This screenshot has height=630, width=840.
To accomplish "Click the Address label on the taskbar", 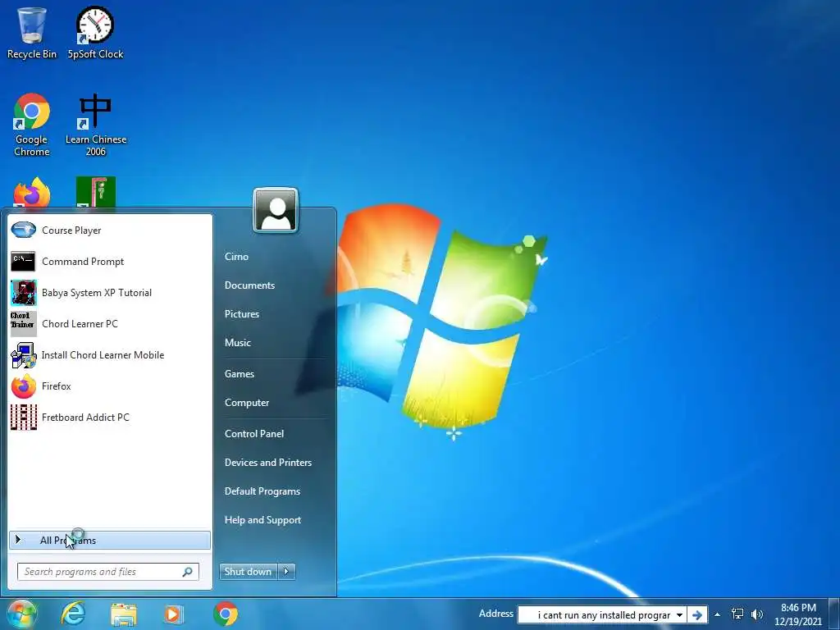I will [x=496, y=614].
